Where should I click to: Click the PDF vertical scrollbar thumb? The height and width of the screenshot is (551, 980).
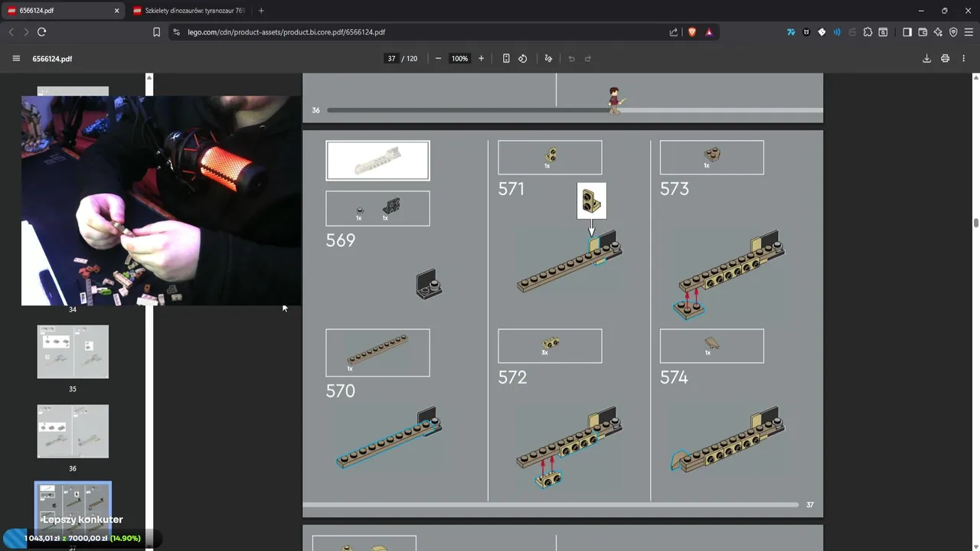coord(976,223)
